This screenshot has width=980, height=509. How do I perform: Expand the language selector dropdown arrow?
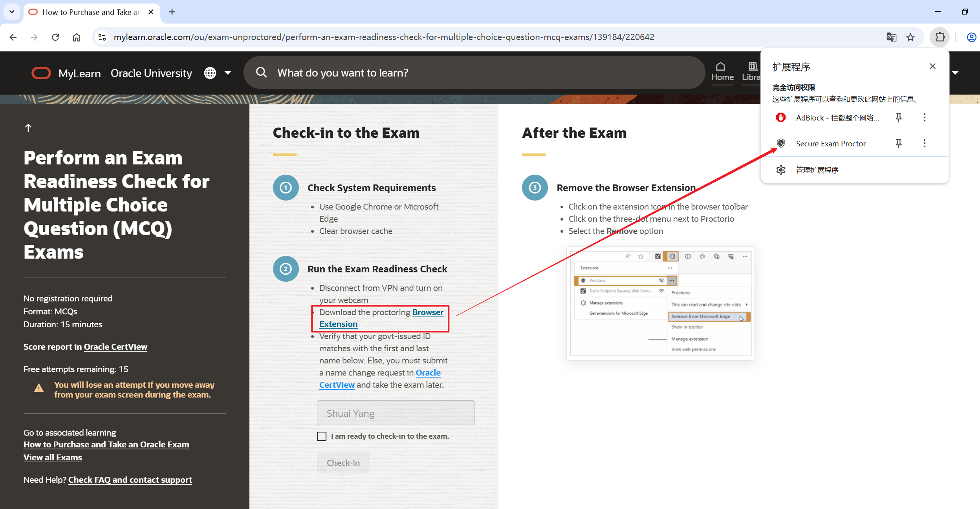pos(228,73)
